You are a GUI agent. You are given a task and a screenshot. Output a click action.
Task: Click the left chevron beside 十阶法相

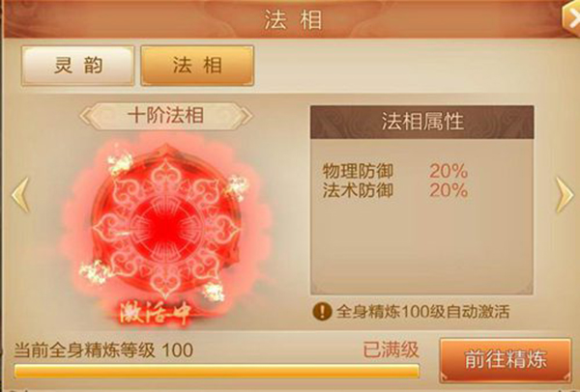coord(85,116)
